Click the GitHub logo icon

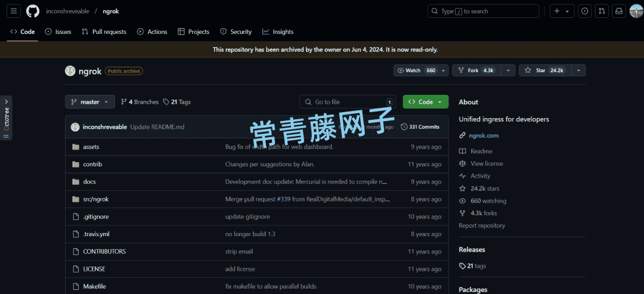(32, 11)
